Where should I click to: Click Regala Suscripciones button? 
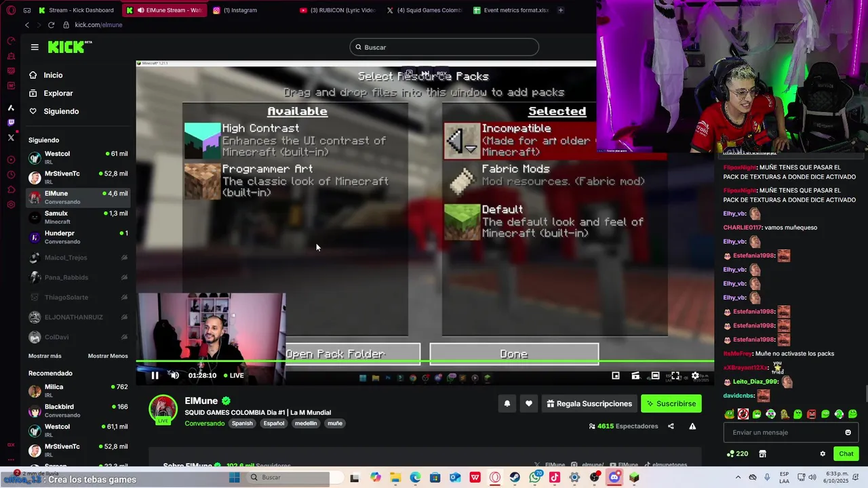click(589, 403)
